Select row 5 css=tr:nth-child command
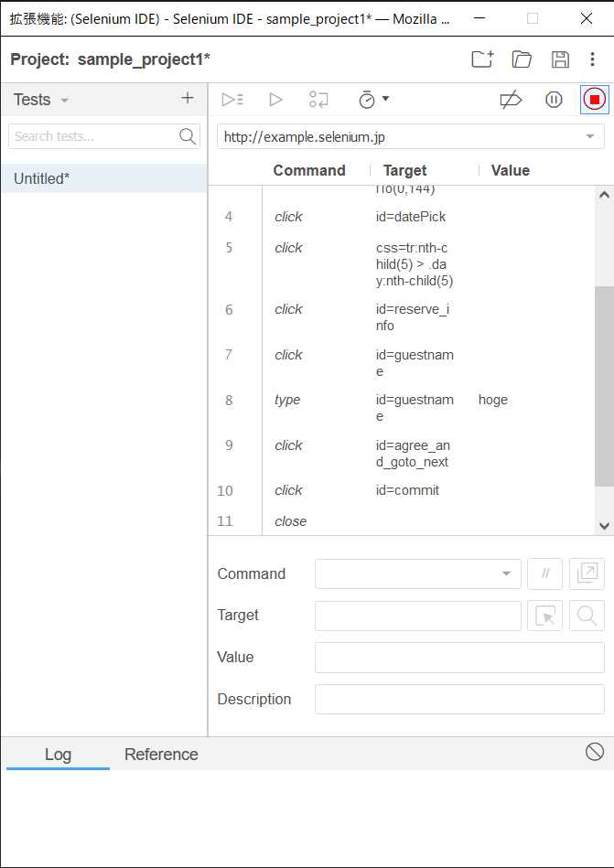614x868 pixels. [402, 264]
